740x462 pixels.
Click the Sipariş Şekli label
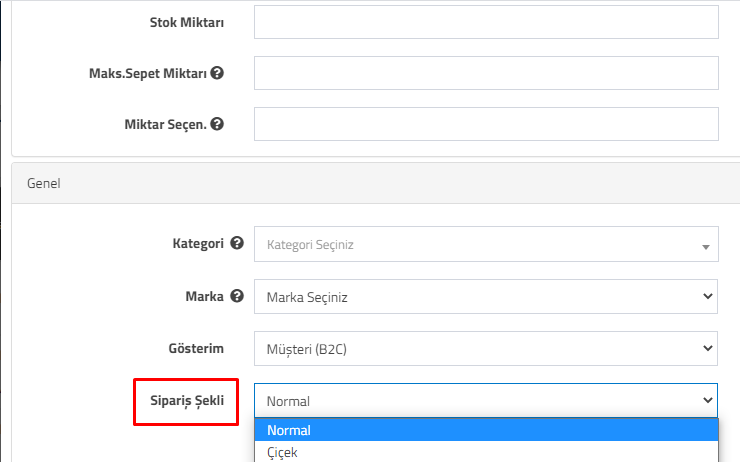(x=187, y=401)
